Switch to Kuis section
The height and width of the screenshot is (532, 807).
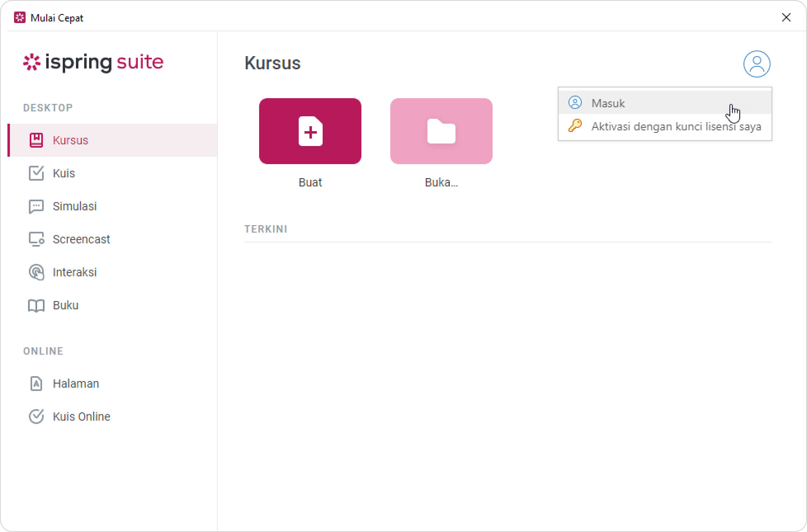click(x=113, y=173)
